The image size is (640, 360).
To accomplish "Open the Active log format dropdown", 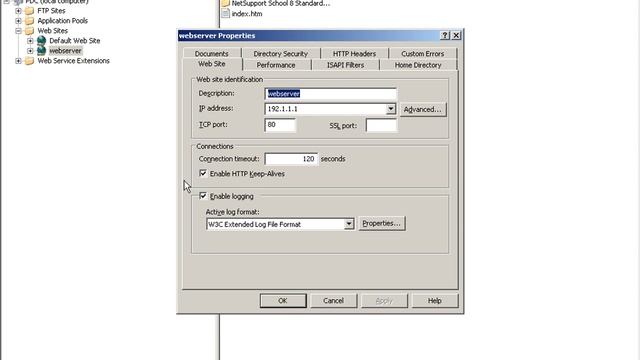I will click(349, 224).
